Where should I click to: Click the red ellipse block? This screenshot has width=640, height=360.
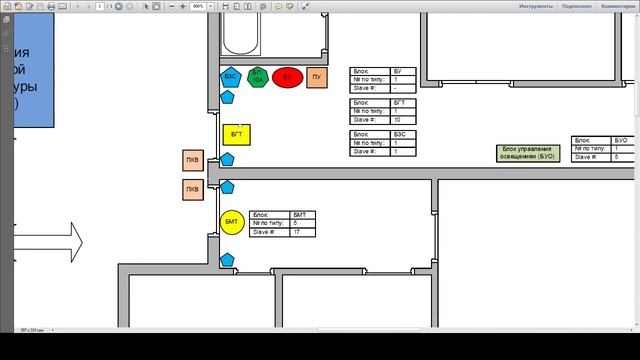point(287,77)
